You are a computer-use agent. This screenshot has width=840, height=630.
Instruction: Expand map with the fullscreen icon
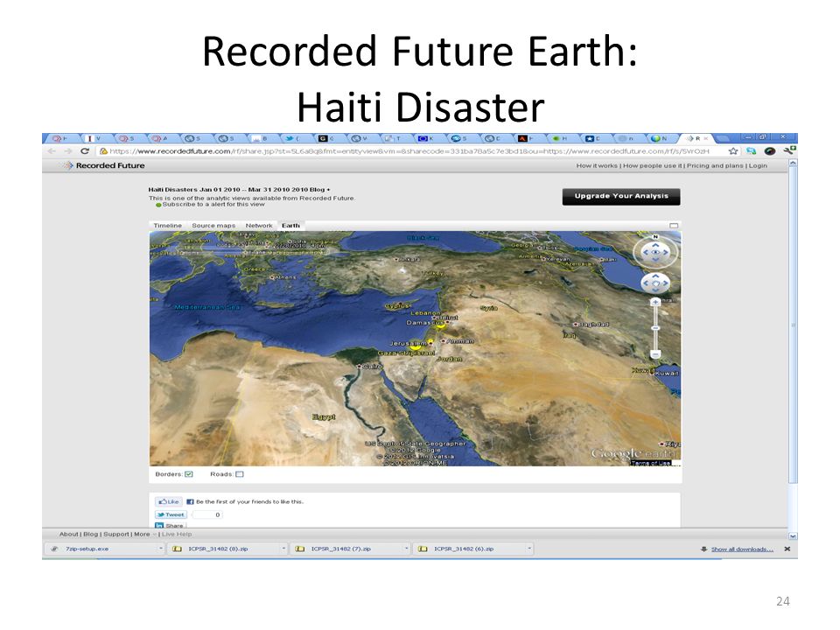pyautogui.click(x=674, y=226)
